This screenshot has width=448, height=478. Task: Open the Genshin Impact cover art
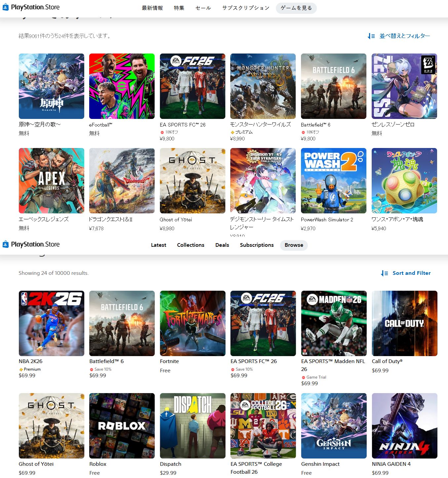[334, 426]
